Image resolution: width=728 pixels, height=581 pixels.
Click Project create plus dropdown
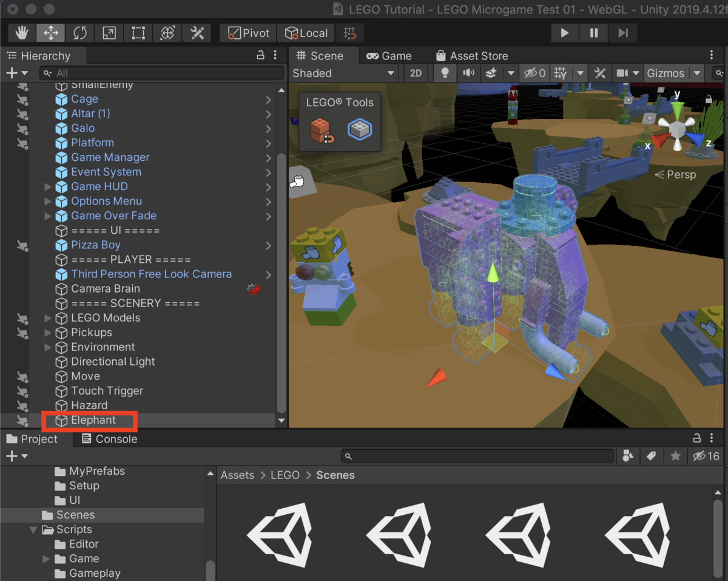click(x=17, y=456)
